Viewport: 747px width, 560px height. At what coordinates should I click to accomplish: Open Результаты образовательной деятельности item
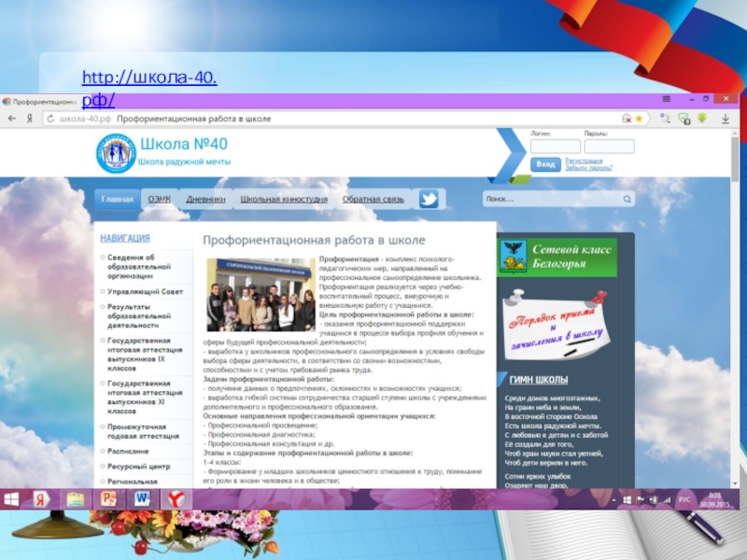pyautogui.click(x=139, y=316)
